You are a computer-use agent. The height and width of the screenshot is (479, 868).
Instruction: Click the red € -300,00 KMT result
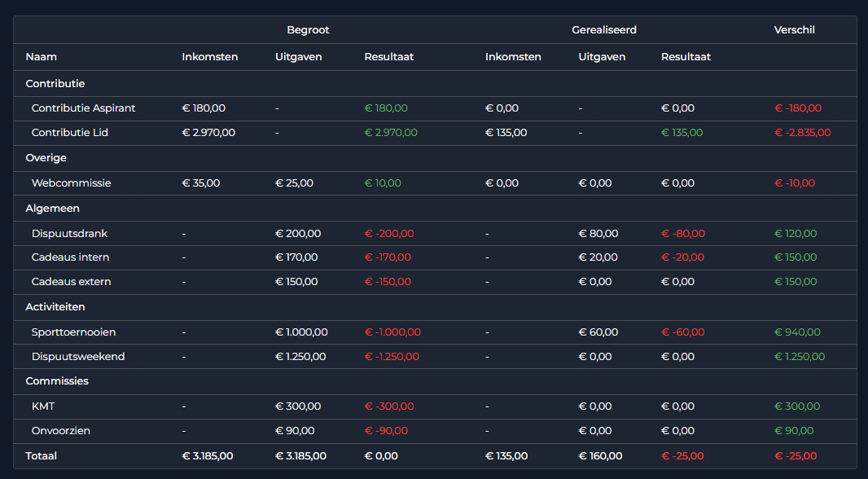tap(389, 406)
